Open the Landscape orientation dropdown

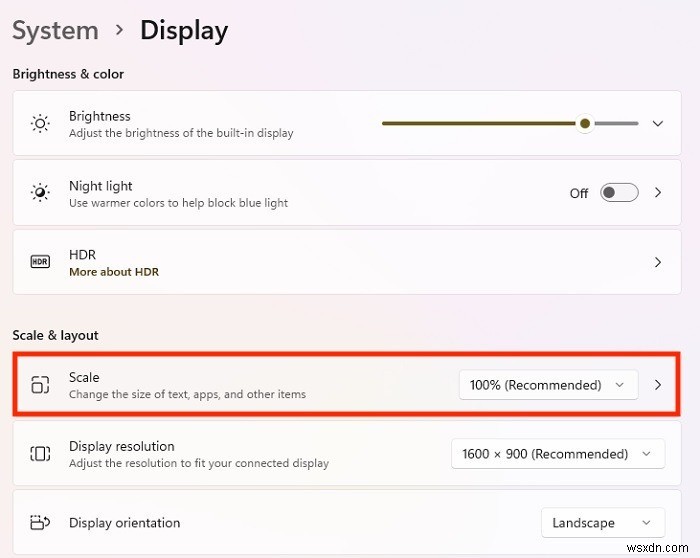click(x=603, y=523)
